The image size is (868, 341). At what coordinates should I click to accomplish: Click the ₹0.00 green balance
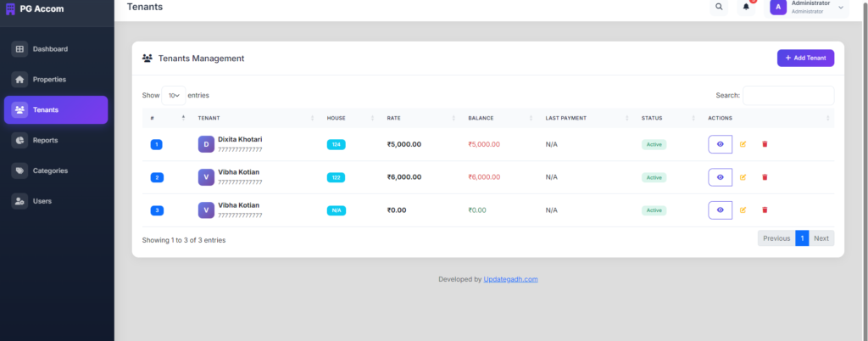coord(477,210)
